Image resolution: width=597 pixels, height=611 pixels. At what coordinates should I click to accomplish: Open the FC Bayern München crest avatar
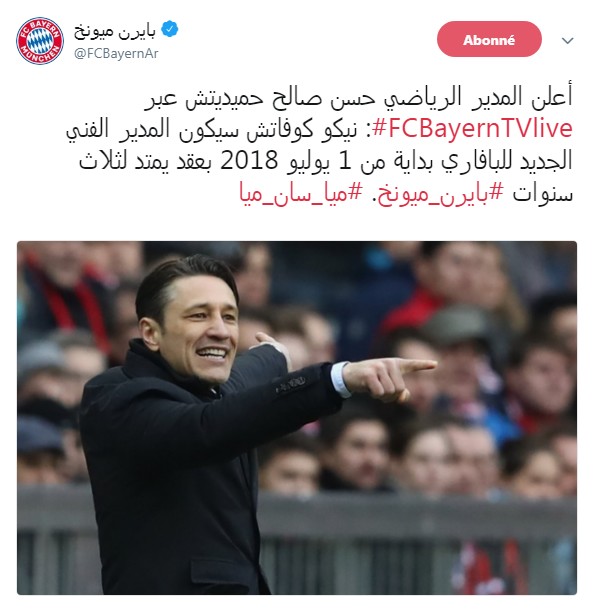click(40, 41)
